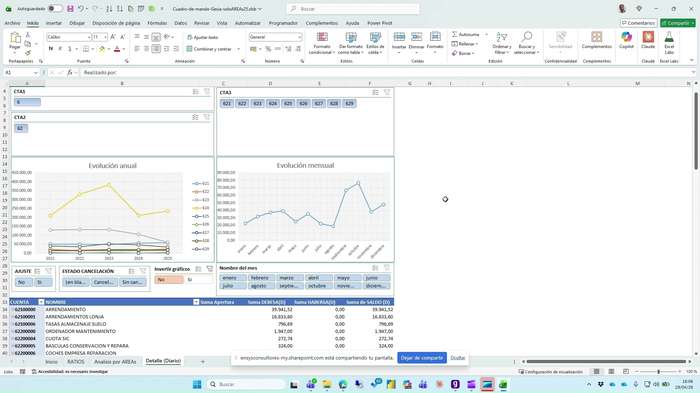Select 'Si' in the AJUSTE slicer
The image size is (700, 393).
44,282
